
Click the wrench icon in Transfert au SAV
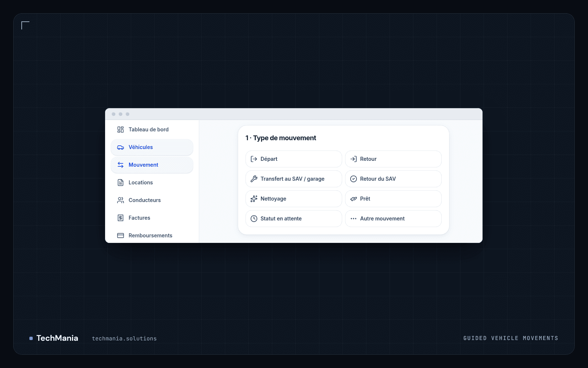coord(254,179)
